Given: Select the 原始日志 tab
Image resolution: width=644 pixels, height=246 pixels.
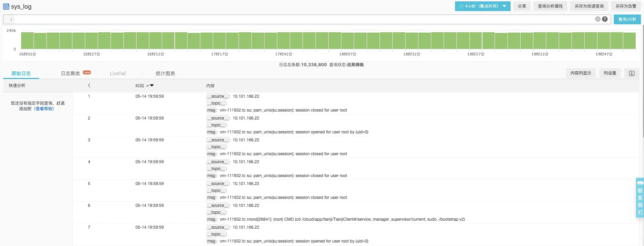Looking at the screenshot, I should [21, 73].
